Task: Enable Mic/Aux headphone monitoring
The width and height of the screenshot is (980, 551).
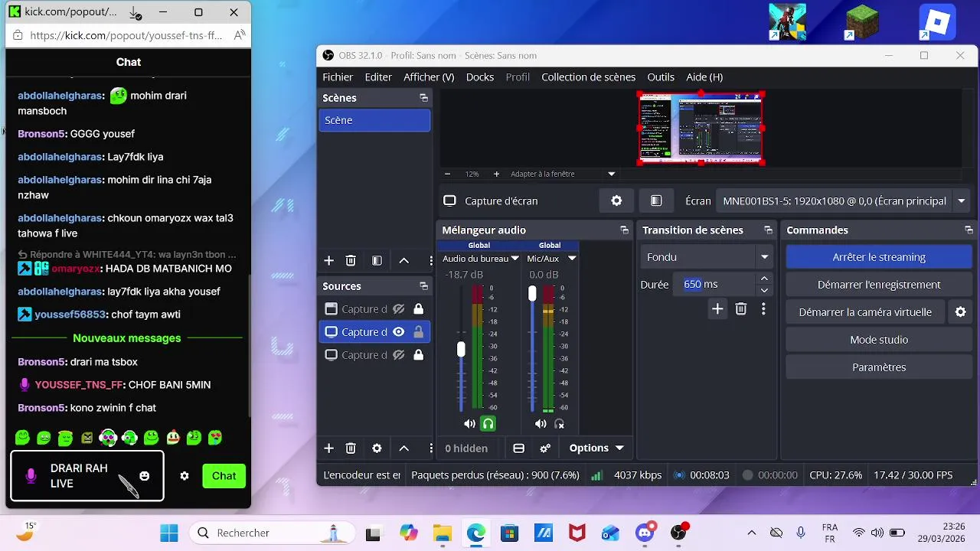Action: click(x=559, y=424)
